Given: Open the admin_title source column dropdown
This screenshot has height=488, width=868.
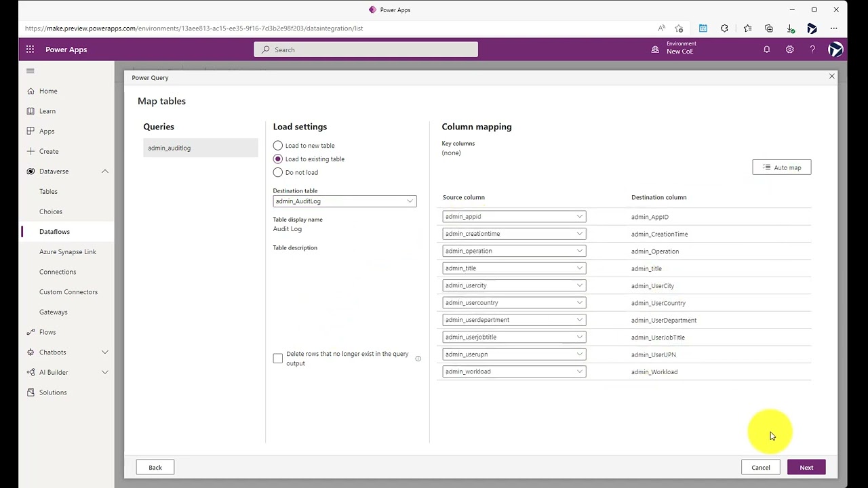Looking at the screenshot, I should click(x=514, y=268).
